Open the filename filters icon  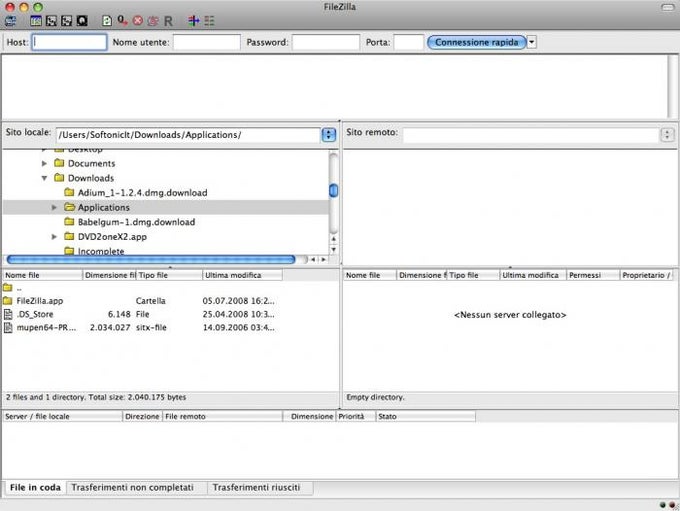tap(193, 21)
